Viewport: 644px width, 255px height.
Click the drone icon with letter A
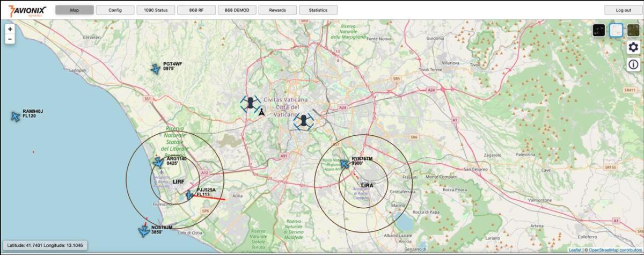(250, 104)
